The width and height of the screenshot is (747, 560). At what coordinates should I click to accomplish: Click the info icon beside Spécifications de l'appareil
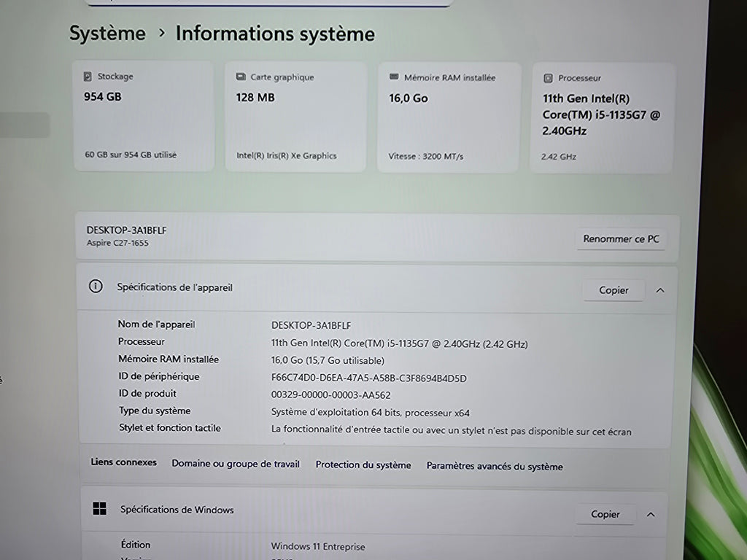coord(96,286)
